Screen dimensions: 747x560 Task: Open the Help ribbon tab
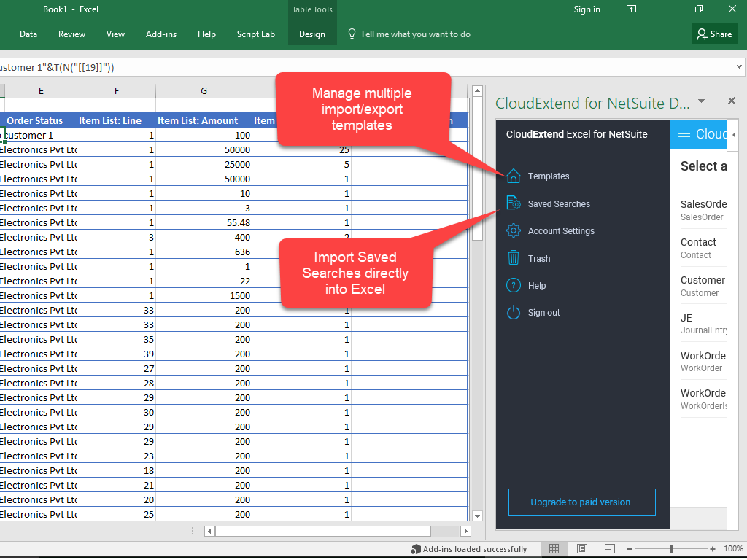click(206, 34)
